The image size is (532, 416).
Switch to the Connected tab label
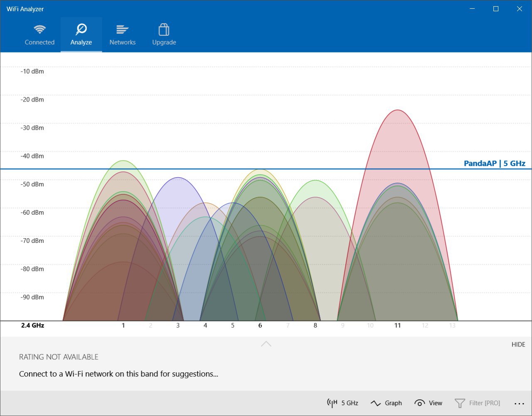[39, 42]
